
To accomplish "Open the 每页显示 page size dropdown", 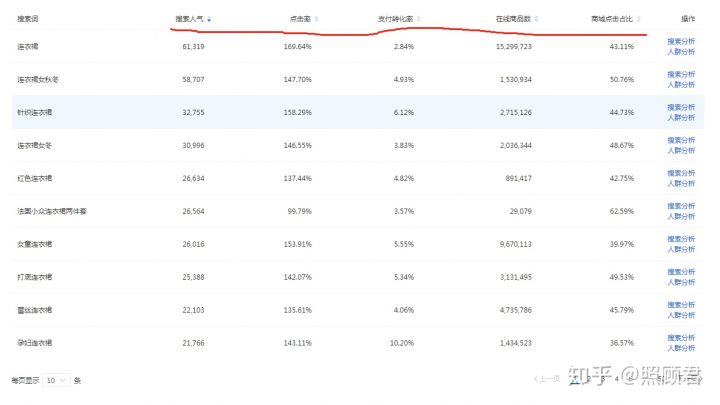I will tap(56, 380).
